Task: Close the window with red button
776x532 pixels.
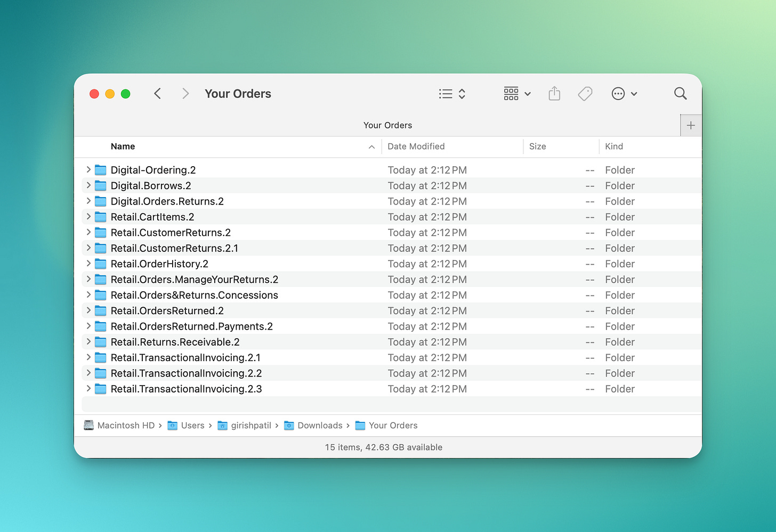Action: [94, 94]
